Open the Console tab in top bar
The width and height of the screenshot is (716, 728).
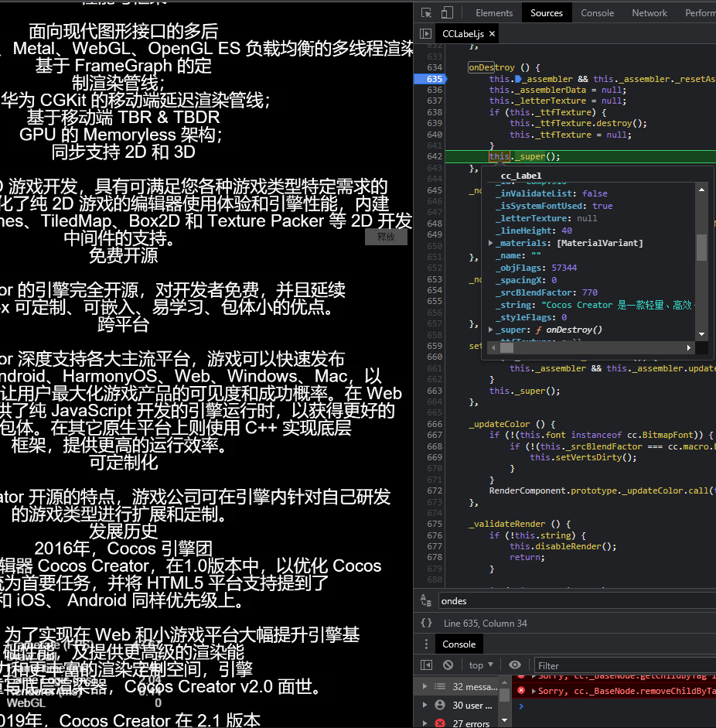coord(597,13)
